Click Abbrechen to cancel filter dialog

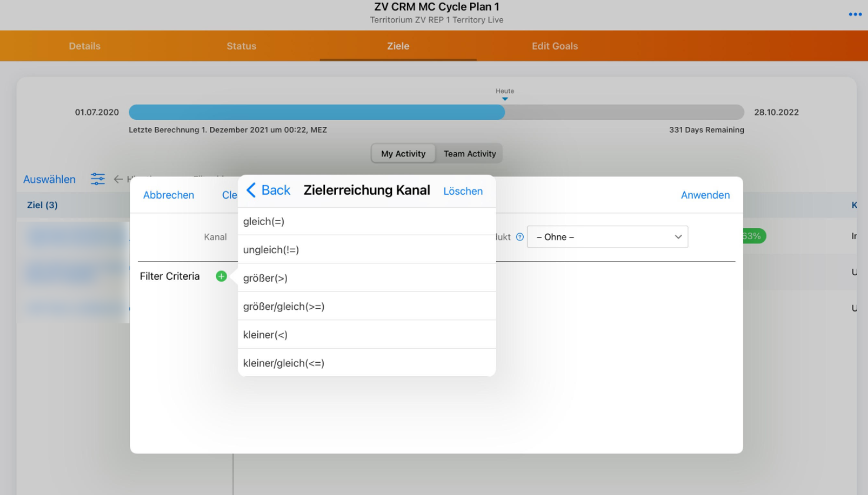coord(168,195)
